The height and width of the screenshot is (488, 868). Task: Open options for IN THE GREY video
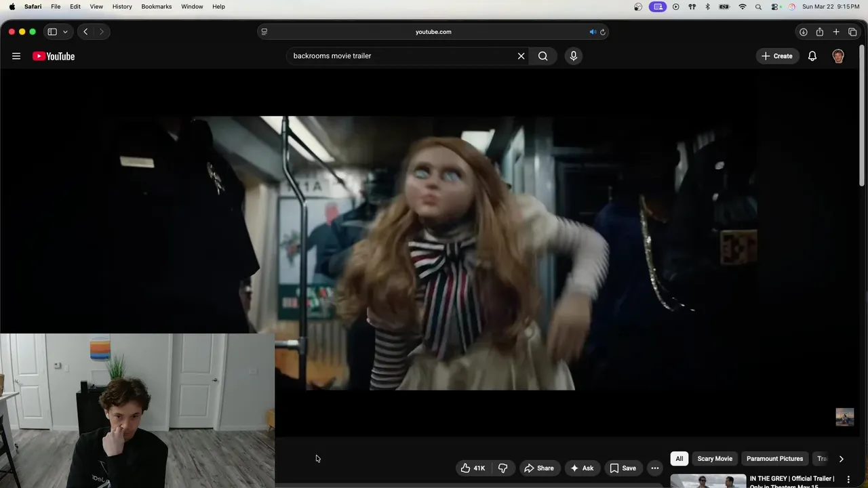pos(848,480)
